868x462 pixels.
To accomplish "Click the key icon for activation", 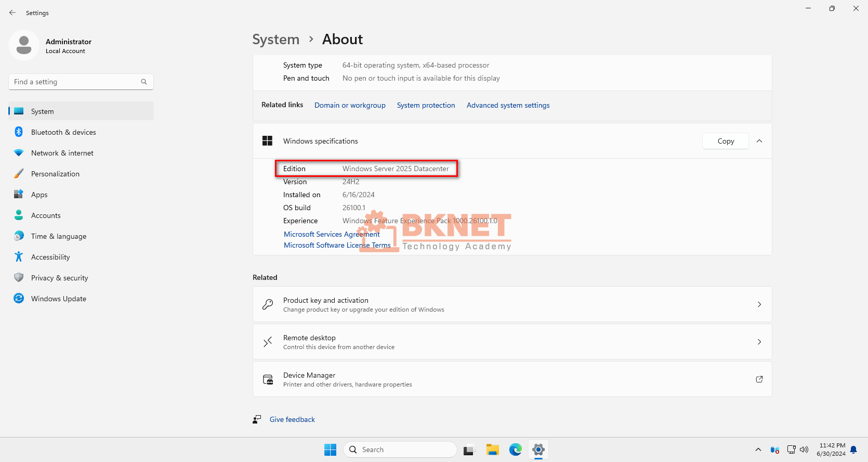I will coord(268,304).
